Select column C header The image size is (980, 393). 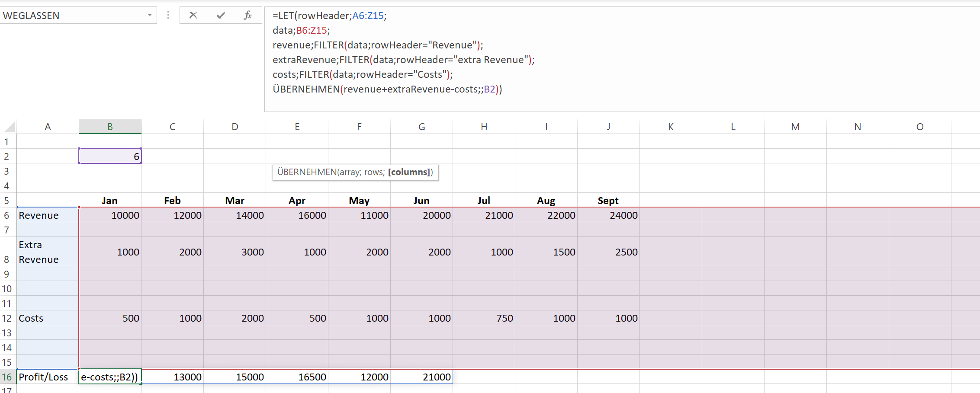click(172, 127)
